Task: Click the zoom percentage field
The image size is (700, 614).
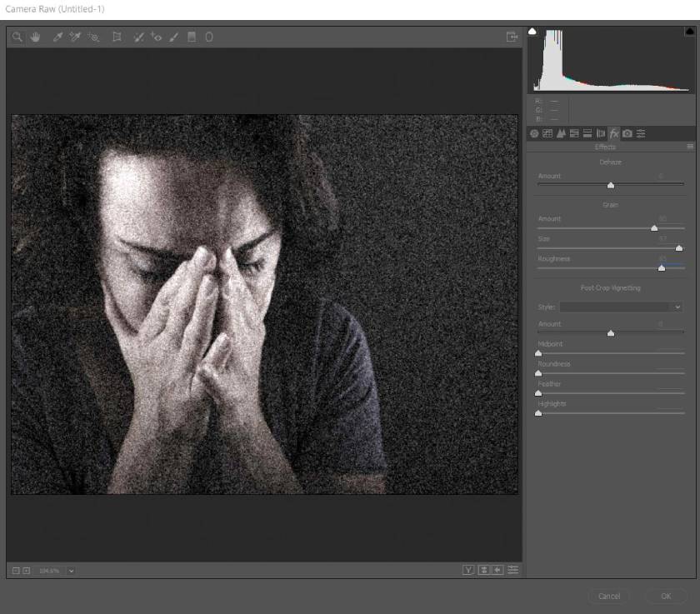Action: pyautogui.click(x=49, y=571)
